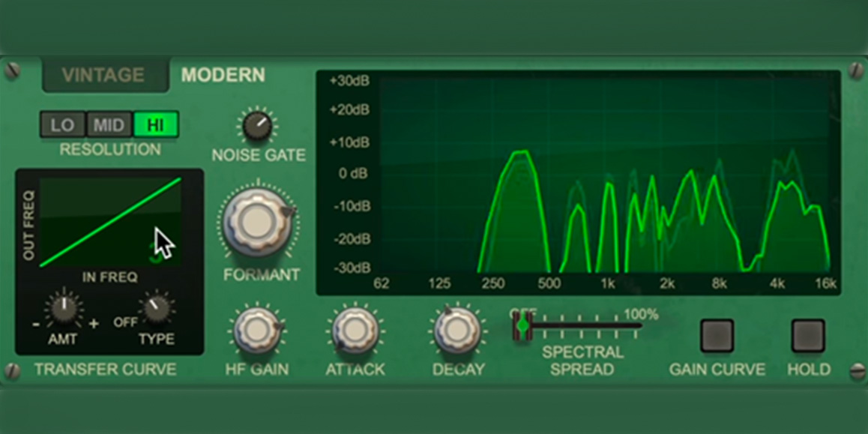Select HI resolution
The width and height of the screenshot is (868, 434).
(x=156, y=124)
